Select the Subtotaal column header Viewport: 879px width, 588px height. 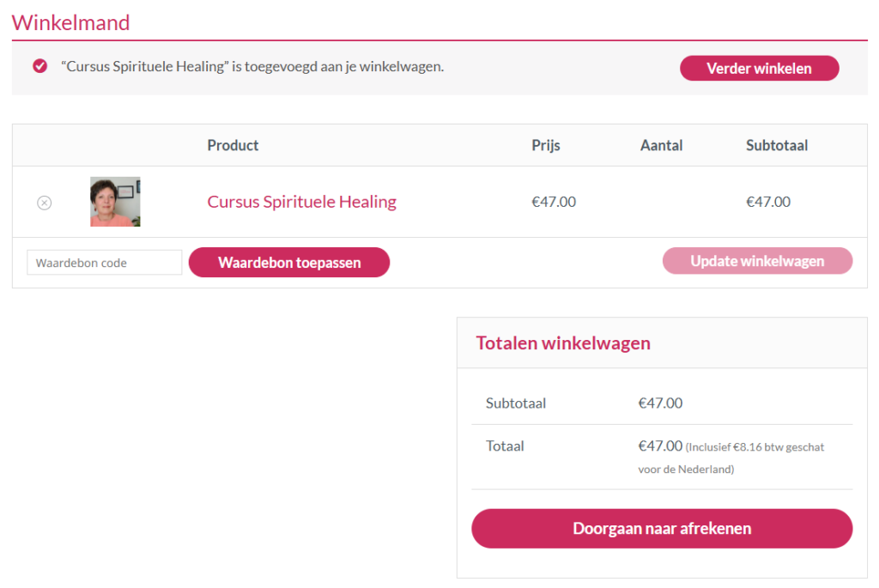pos(776,145)
